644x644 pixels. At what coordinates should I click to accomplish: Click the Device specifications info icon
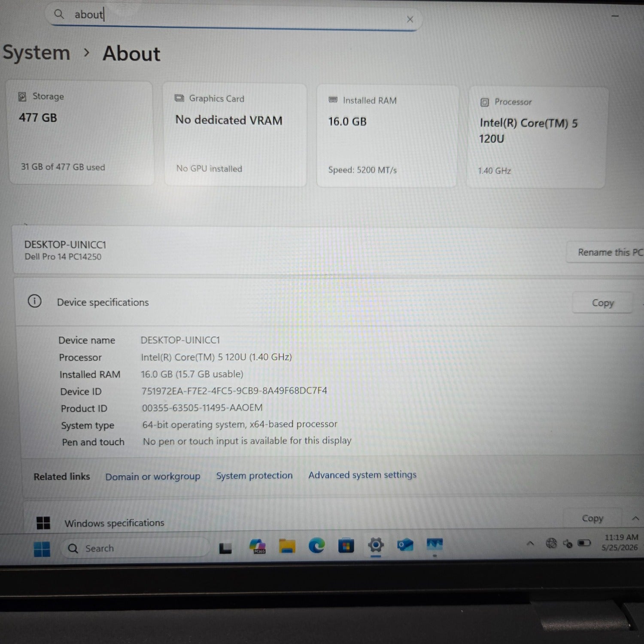coord(35,301)
